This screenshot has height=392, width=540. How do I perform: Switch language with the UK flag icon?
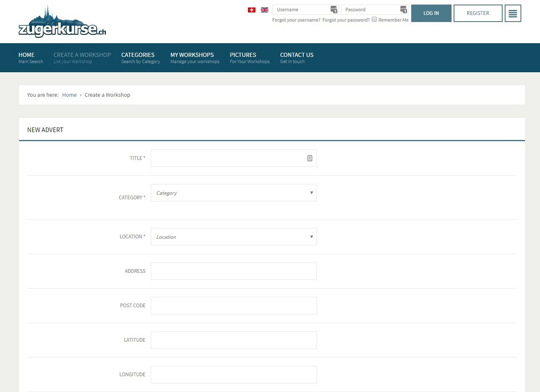click(x=264, y=10)
